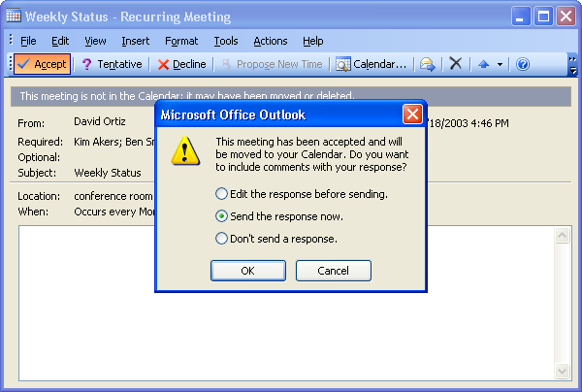Open the Format menu
The image size is (582, 392).
pyautogui.click(x=181, y=41)
